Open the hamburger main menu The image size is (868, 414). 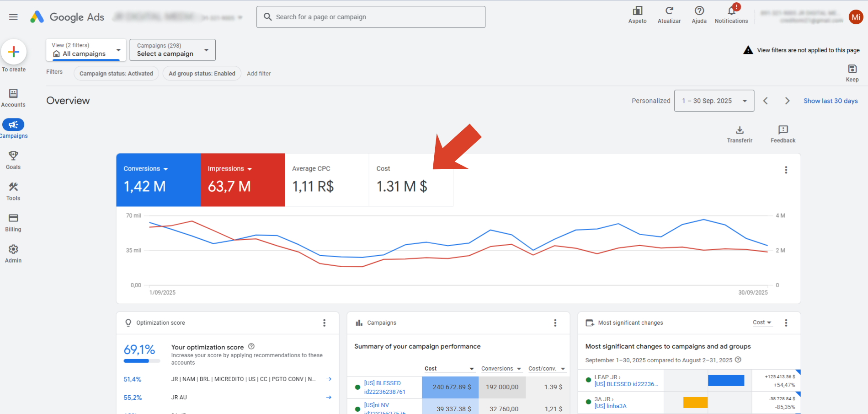pos(13,17)
